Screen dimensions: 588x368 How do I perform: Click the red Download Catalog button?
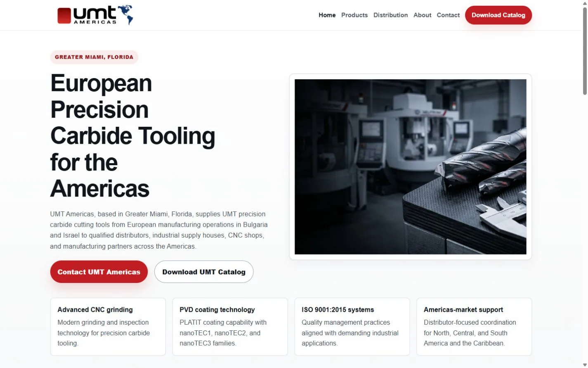point(498,15)
